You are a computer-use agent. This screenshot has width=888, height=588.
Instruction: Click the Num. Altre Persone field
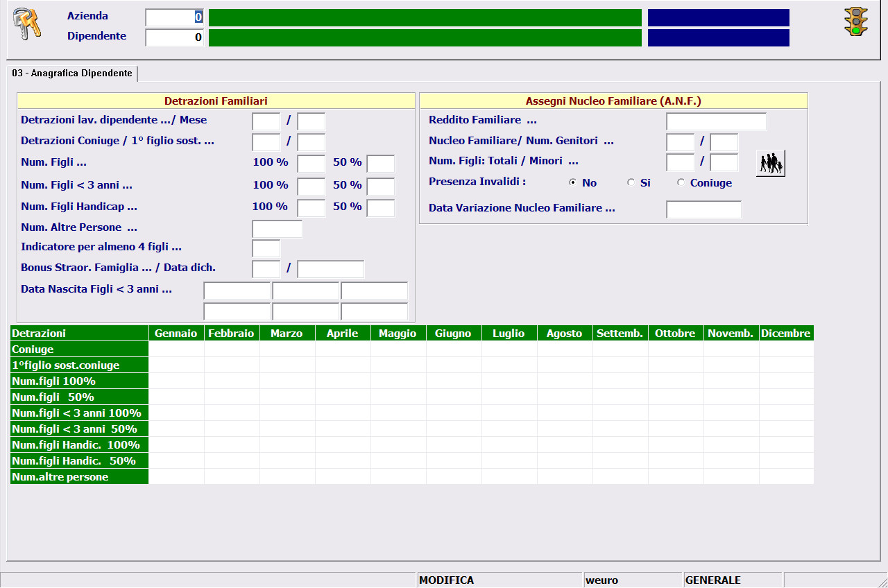pyautogui.click(x=277, y=229)
